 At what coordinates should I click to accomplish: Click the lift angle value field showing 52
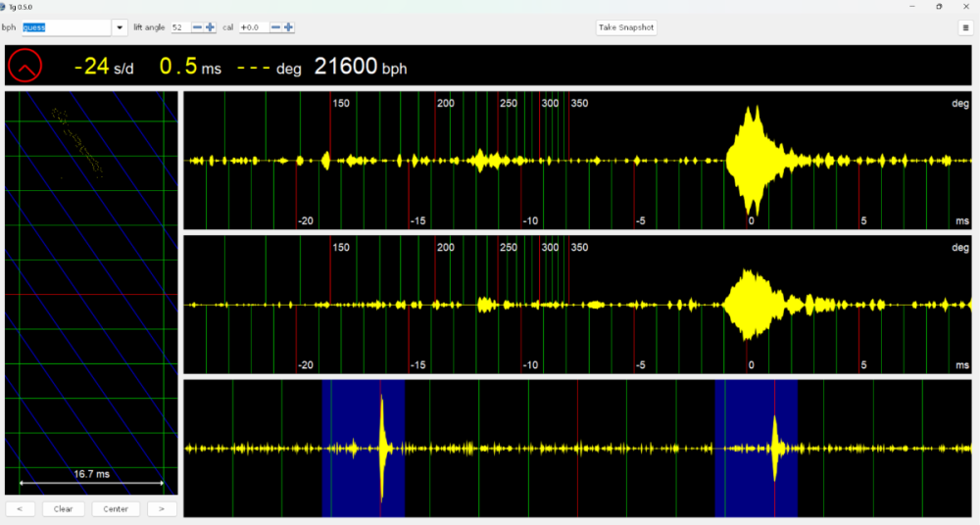(180, 27)
